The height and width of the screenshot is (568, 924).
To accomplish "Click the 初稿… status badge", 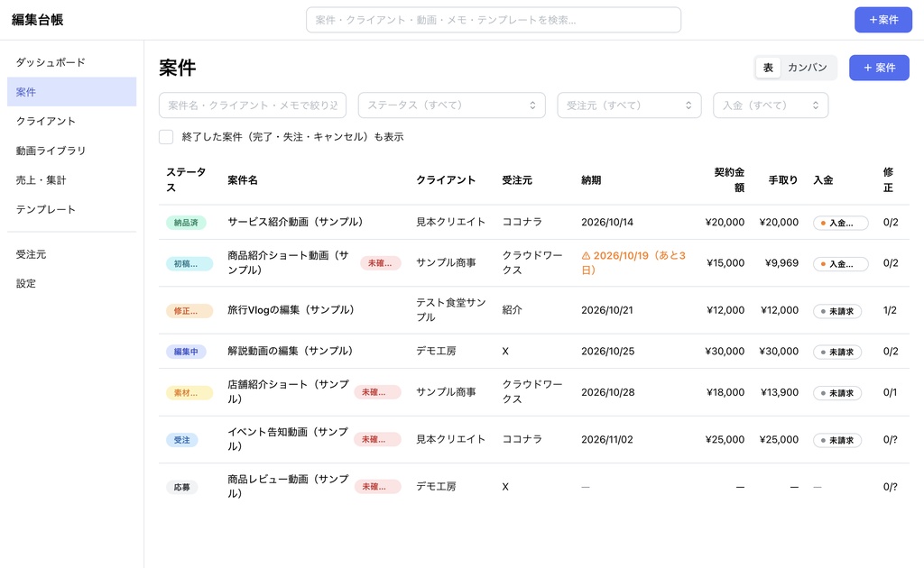I will pyautogui.click(x=189, y=263).
